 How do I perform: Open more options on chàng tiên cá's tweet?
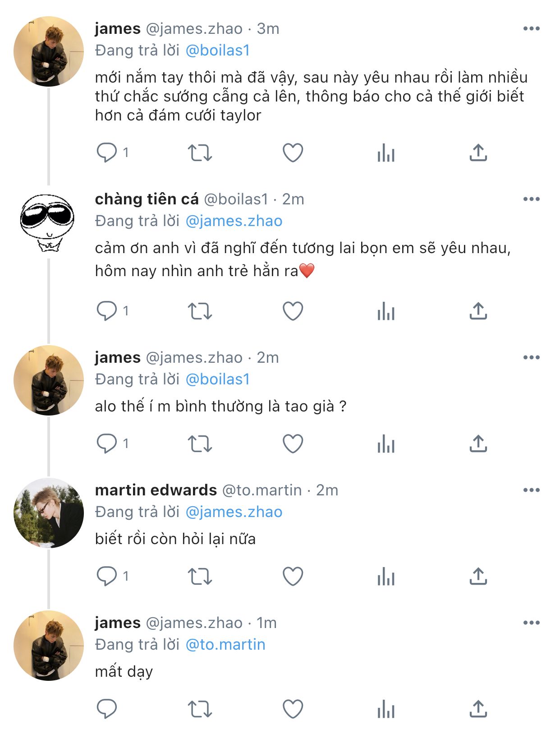click(531, 199)
